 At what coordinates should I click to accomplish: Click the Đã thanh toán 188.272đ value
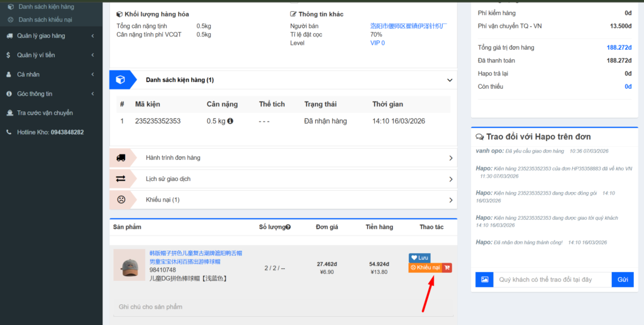[619, 61]
